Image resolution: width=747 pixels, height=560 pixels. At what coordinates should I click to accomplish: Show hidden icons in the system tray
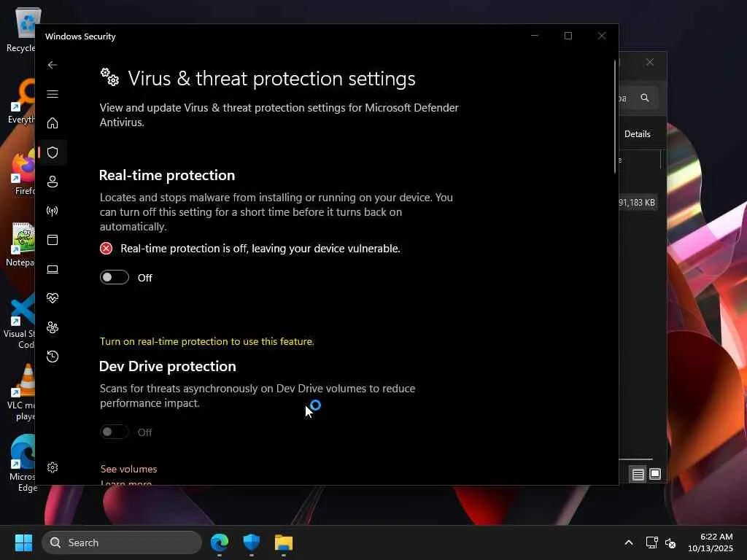[629, 542]
